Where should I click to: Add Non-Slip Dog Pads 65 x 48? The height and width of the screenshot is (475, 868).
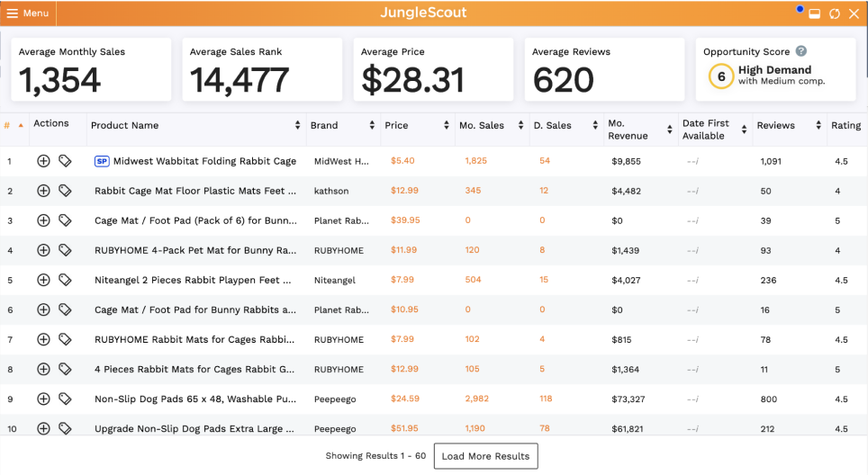click(x=43, y=399)
